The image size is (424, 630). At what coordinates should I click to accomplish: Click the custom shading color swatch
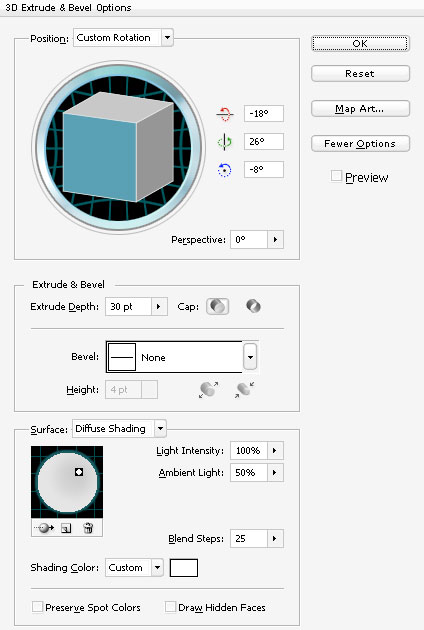coord(184,568)
